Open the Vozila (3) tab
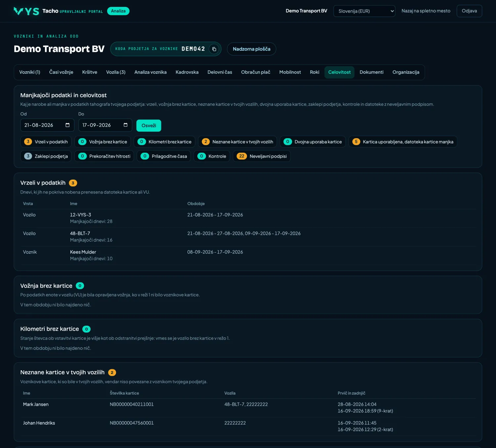The height and width of the screenshot is (448, 496). pyautogui.click(x=116, y=72)
